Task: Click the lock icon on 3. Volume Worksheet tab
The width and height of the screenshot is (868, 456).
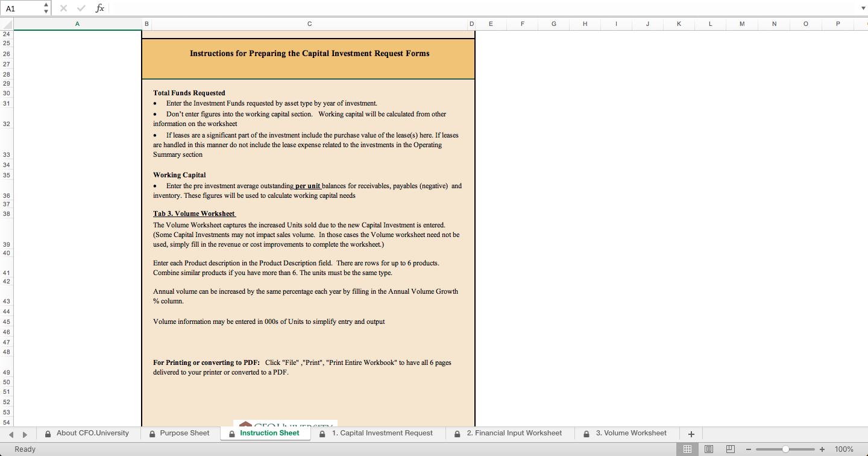Action: (587, 433)
